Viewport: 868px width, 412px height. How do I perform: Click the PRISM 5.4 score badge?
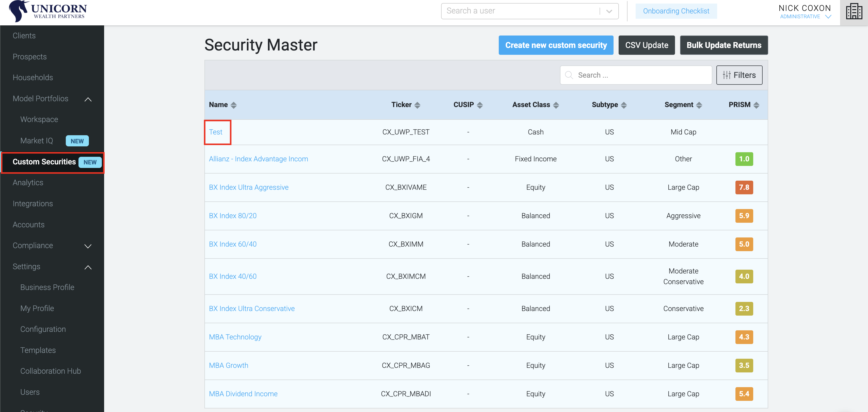click(x=744, y=394)
